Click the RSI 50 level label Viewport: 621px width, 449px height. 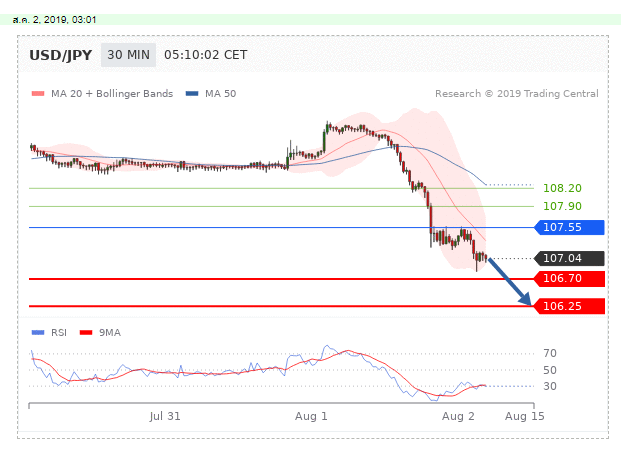[x=550, y=370]
